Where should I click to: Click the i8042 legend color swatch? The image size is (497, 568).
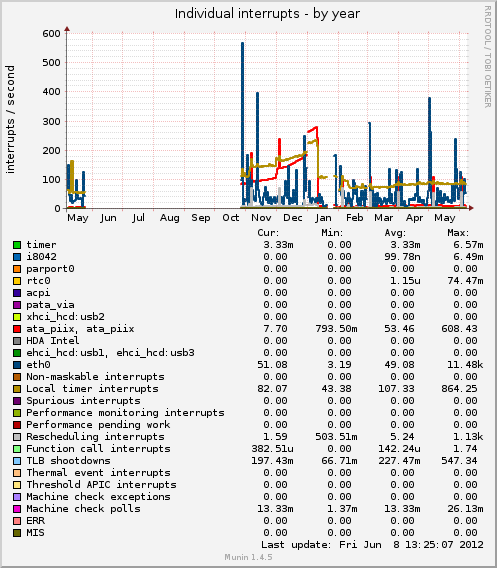(17, 257)
